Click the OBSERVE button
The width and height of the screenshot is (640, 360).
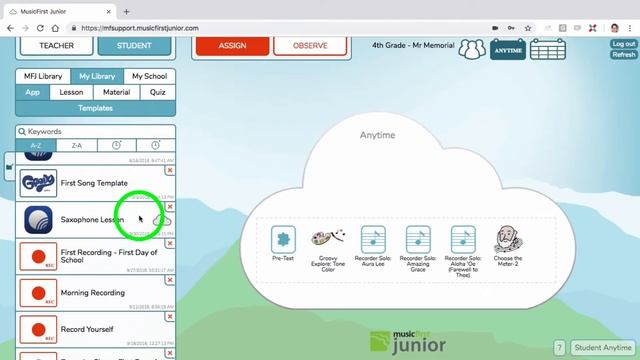click(x=310, y=46)
